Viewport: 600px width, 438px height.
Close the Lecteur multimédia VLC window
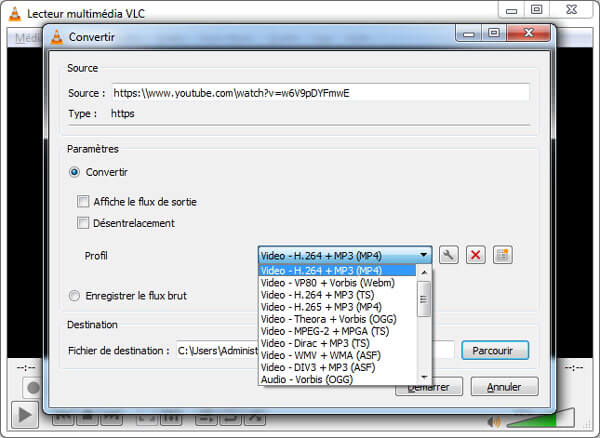click(571, 10)
